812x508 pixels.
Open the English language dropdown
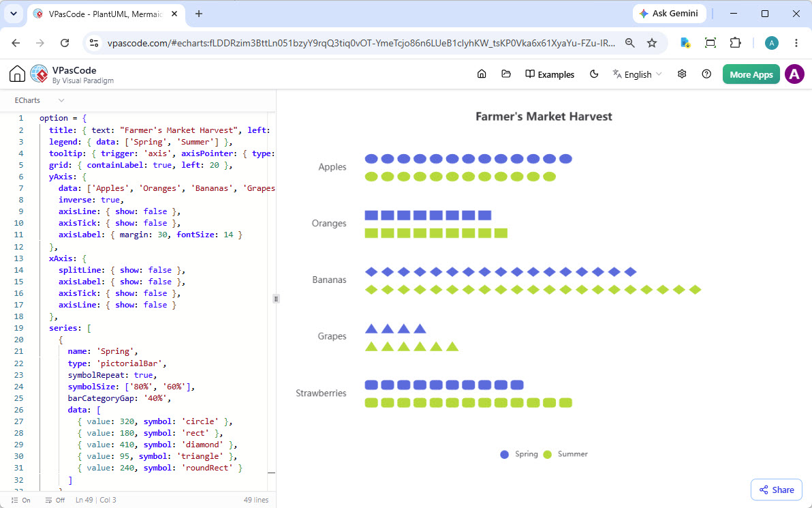pos(637,74)
